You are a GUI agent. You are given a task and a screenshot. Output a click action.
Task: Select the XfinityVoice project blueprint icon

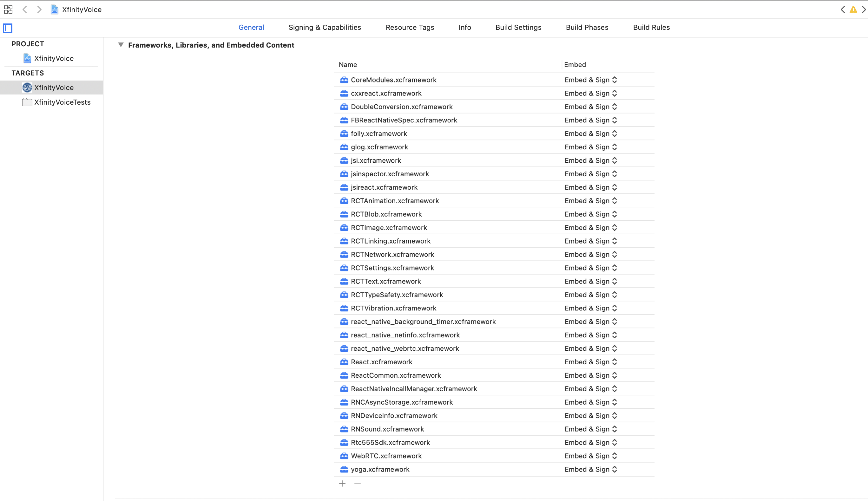(x=27, y=58)
